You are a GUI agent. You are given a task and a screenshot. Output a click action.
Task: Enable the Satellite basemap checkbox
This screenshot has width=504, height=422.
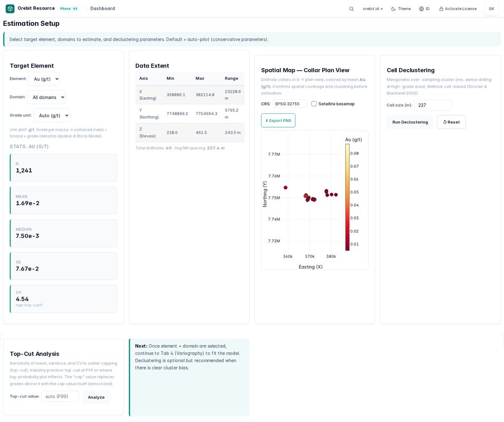pyautogui.click(x=314, y=104)
